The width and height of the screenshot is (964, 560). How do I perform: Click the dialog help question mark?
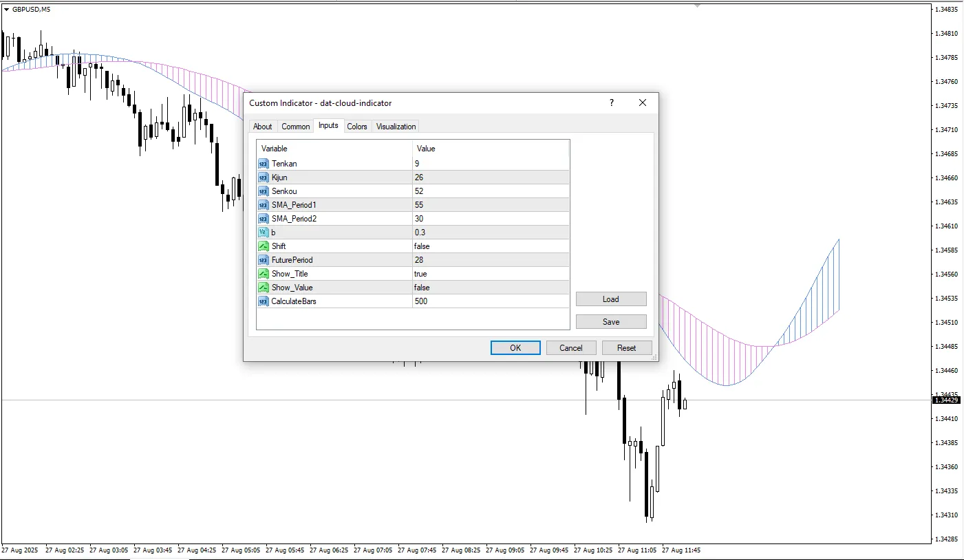pos(611,103)
